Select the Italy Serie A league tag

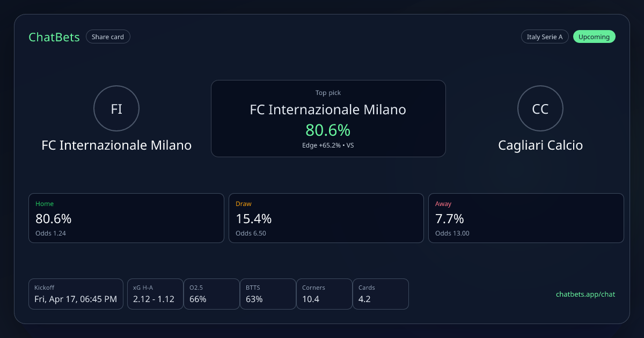[544, 37]
